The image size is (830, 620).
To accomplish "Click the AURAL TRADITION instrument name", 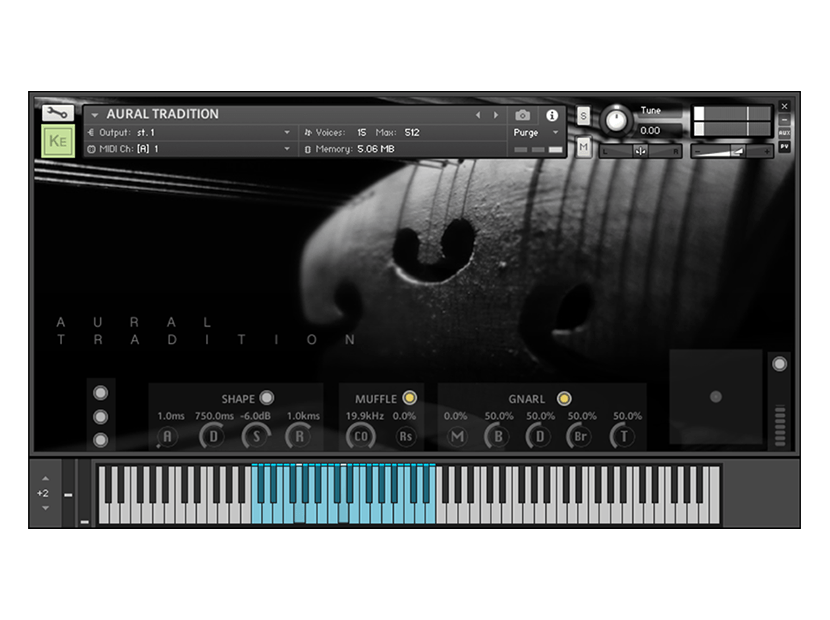I will point(163,114).
